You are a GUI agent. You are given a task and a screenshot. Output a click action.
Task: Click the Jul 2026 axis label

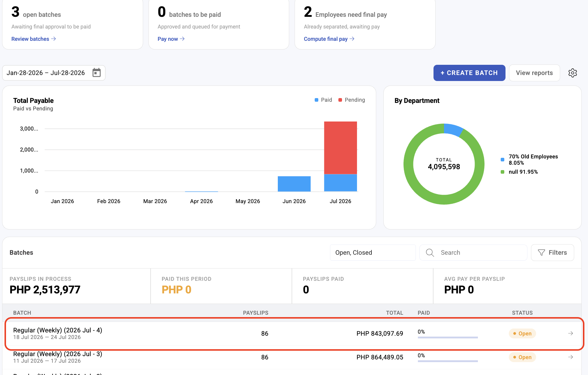340,201
